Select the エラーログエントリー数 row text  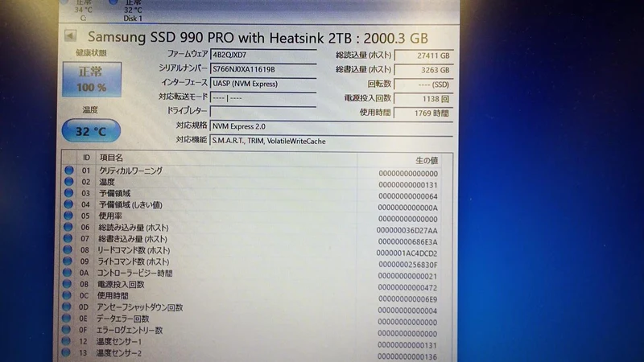coord(130,330)
